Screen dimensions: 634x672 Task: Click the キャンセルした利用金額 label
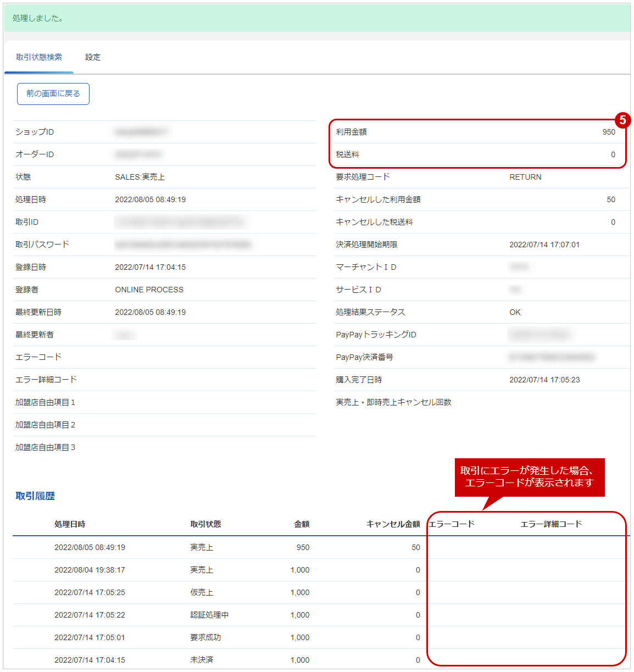379,199
